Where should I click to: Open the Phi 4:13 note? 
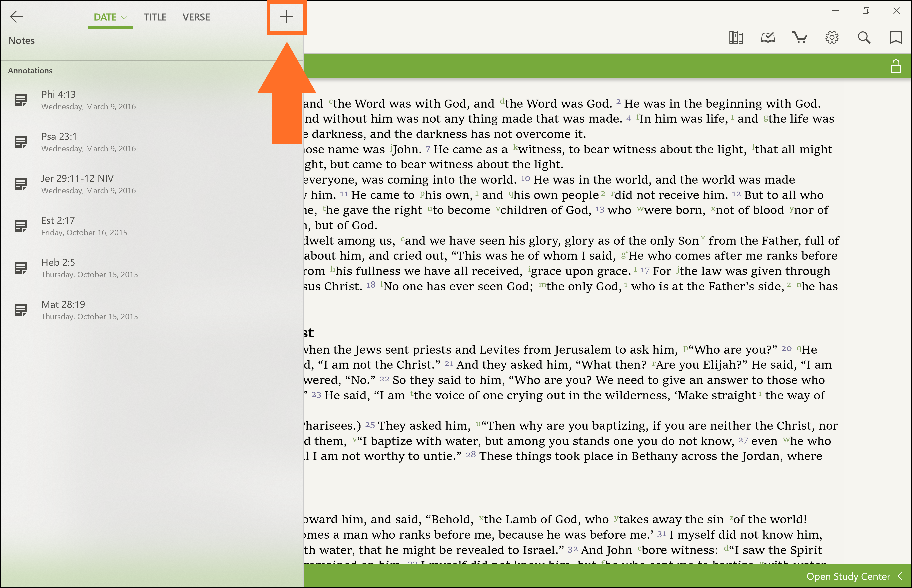point(152,100)
